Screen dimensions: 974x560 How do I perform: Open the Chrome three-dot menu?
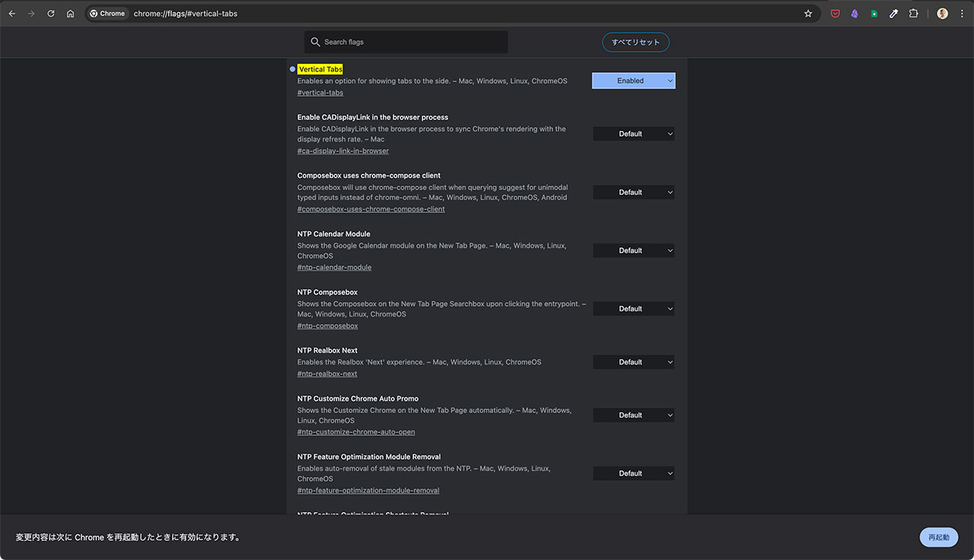(962, 14)
